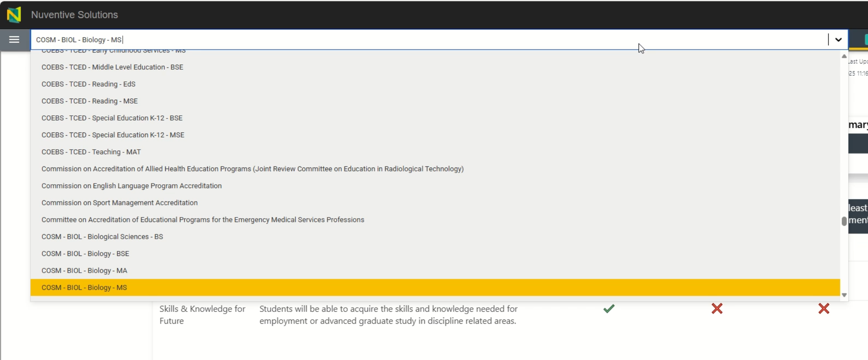This screenshot has width=868, height=360.
Task: Select COEBS - TCED - Middle Level Education - BSE
Action: [x=435, y=67]
